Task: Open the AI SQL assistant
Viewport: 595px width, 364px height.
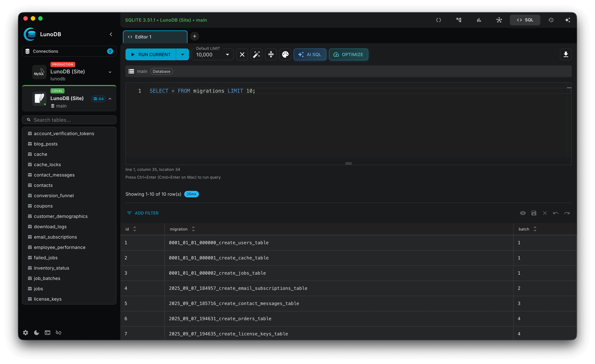Action: click(x=310, y=54)
